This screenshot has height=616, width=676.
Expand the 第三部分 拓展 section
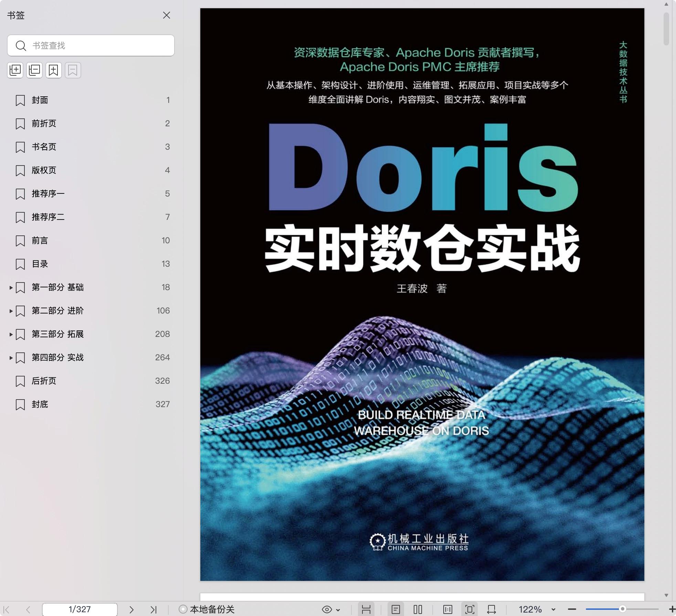point(11,334)
